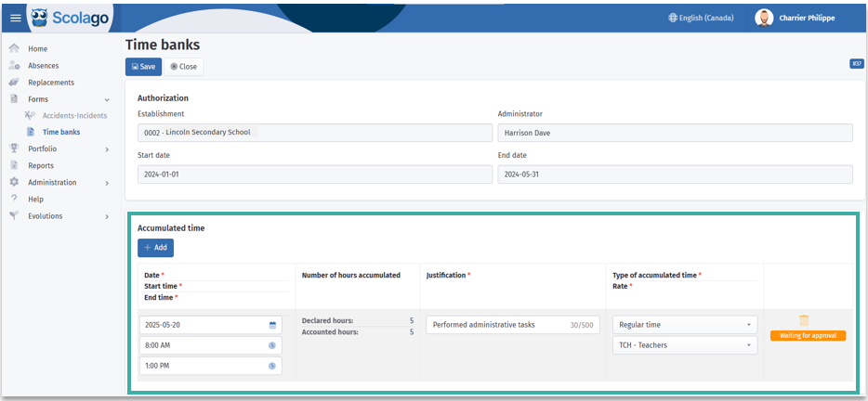This screenshot has width=868, height=401.
Task: Click the Close button
Action: [x=184, y=67]
